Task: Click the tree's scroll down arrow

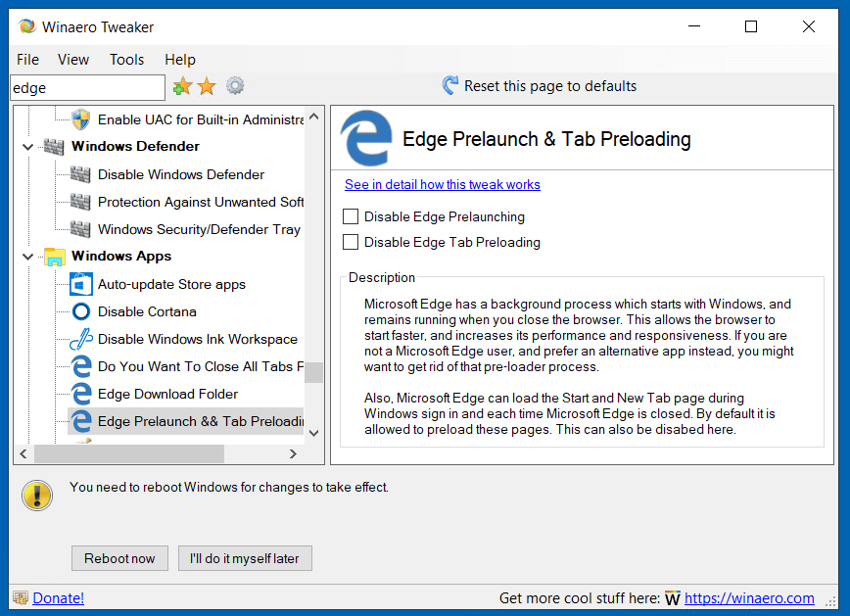Action: [x=313, y=433]
